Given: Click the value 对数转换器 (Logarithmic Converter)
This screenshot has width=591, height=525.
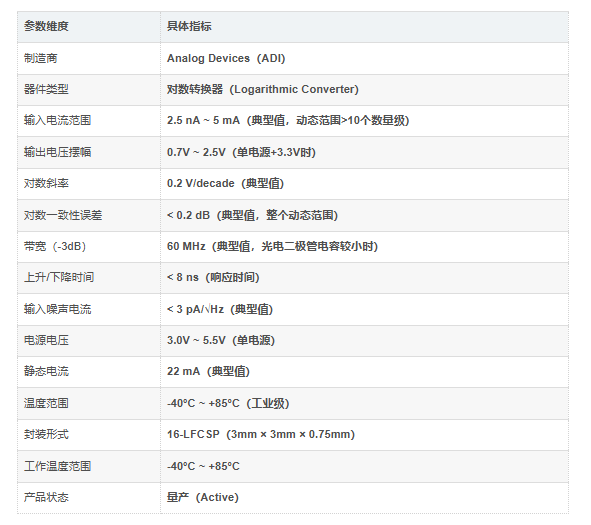Looking at the screenshot, I should click(x=263, y=89).
